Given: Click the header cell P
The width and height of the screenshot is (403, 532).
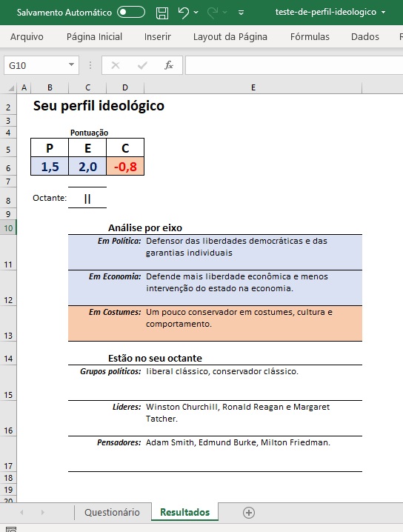Looking at the screenshot, I should [x=50, y=148].
